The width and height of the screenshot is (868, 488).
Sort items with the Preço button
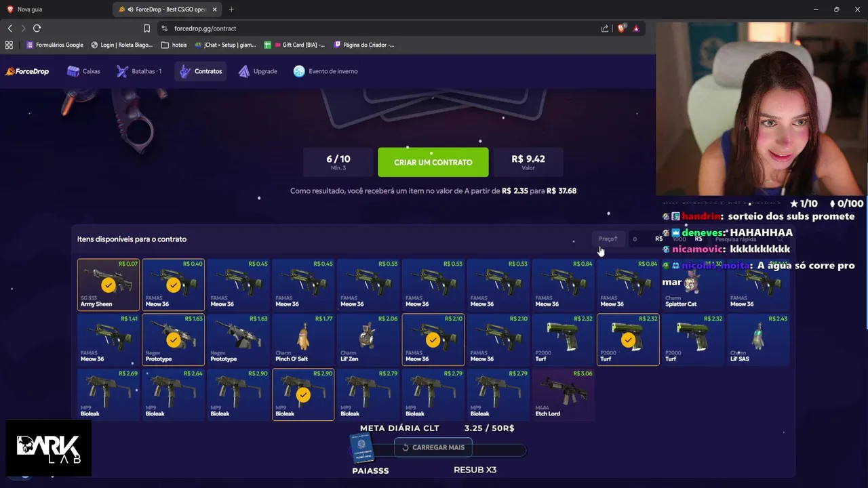pos(608,239)
